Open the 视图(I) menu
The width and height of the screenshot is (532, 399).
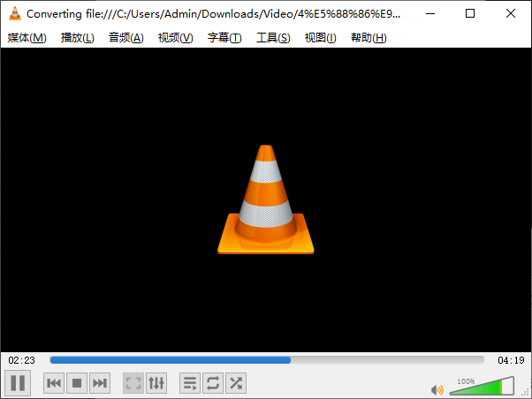320,38
